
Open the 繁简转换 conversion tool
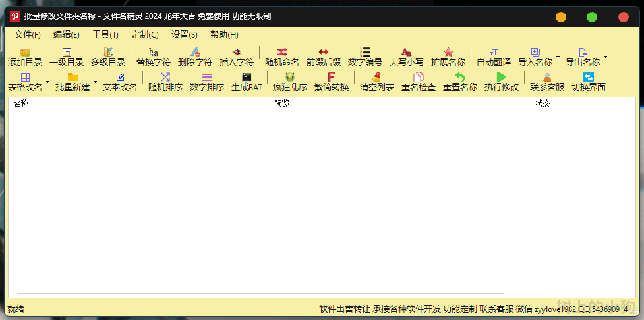coord(332,77)
